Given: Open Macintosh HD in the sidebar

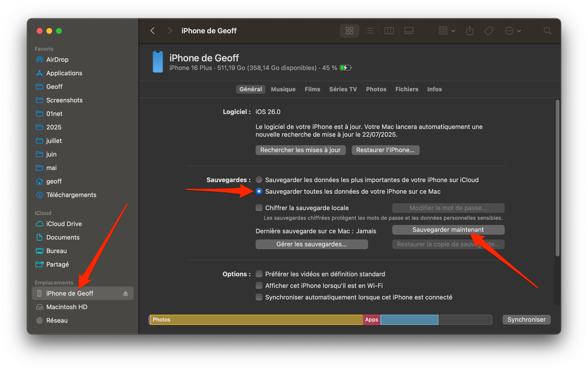Looking at the screenshot, I should point(83,307).
